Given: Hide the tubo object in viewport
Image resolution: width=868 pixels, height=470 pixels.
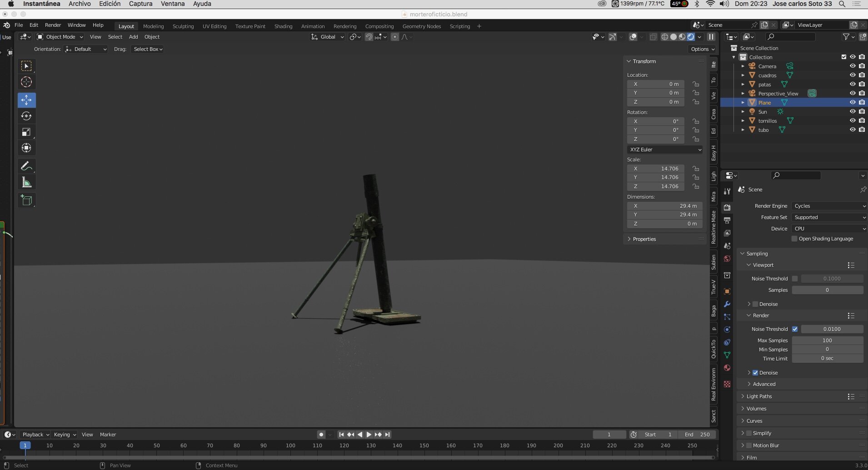Looking at the screenshot, I should [853, 130].
